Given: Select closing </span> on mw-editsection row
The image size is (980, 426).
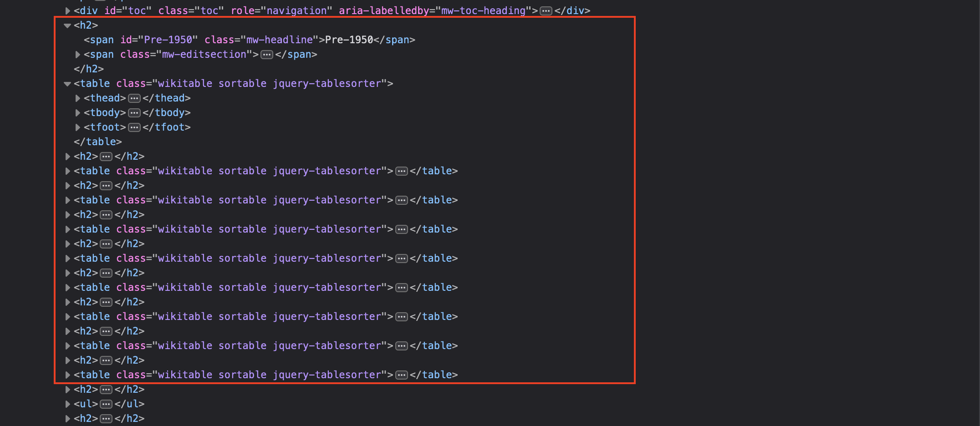Looking at the screenshot, I should 296,55.
